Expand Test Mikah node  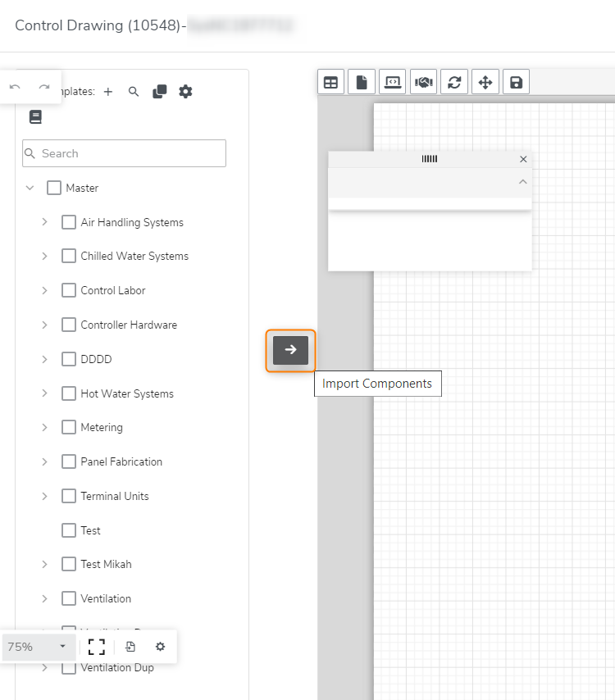44,564
